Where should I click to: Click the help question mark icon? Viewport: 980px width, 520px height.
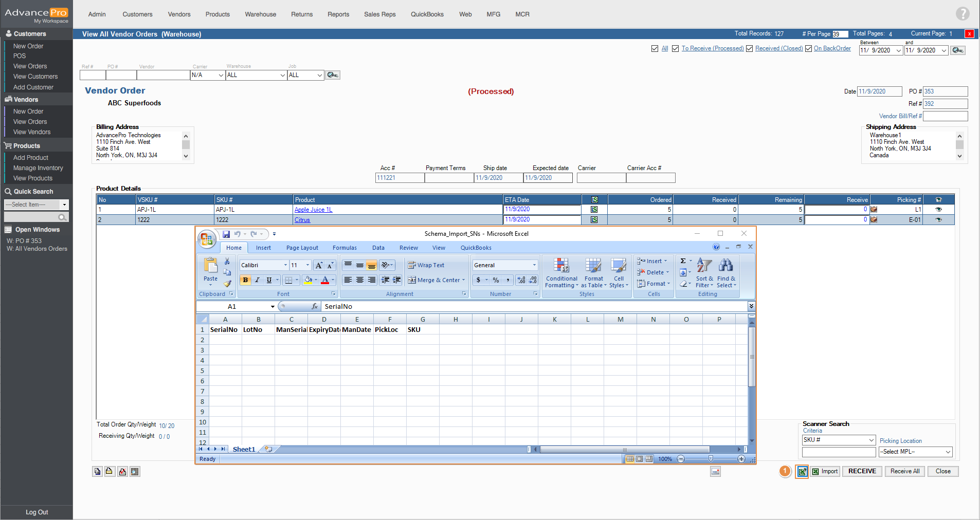[962, 14]
